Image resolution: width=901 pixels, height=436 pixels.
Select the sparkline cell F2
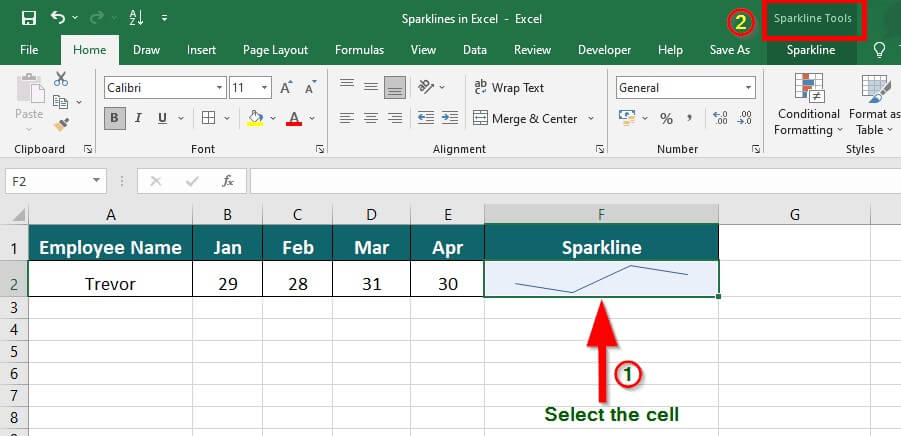point(600,279)
